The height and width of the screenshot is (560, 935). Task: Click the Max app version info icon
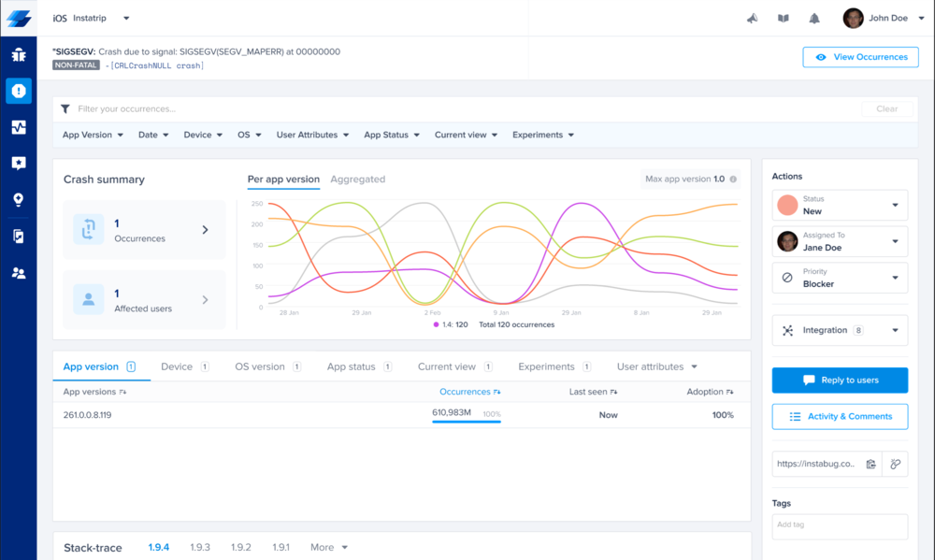[733, 179]
